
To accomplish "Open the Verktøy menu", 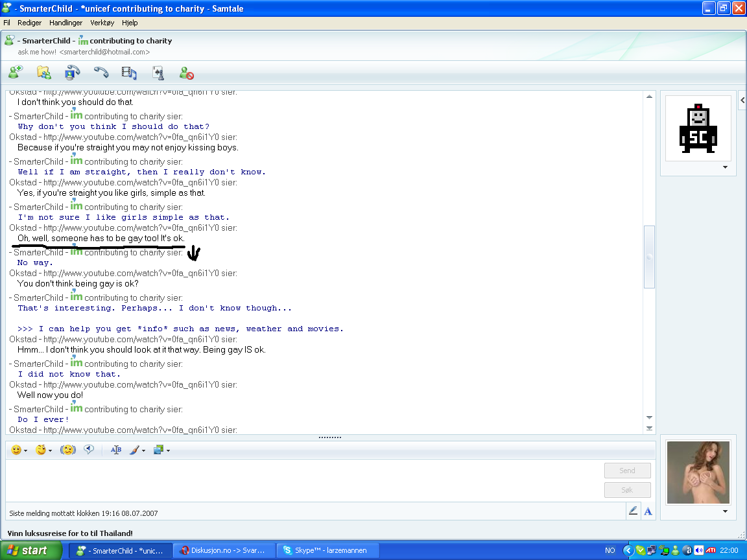I will pyautogui.click(x=102, y=23).
